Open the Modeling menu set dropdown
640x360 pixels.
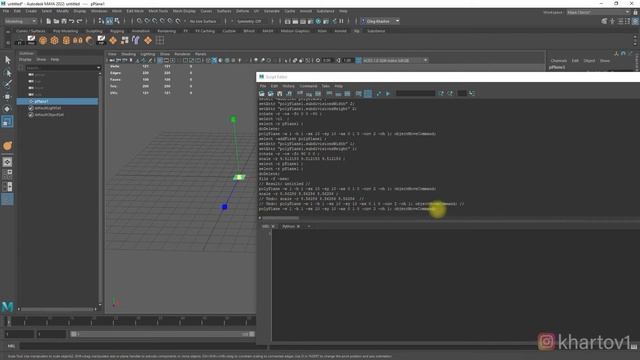pos(20,21)
